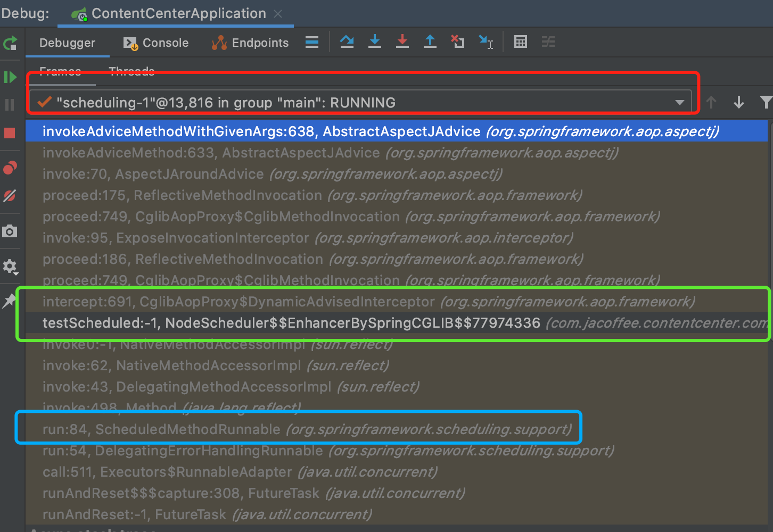Click the next frame down arrow
773x532 pixels.
click(x=739, y=102)
